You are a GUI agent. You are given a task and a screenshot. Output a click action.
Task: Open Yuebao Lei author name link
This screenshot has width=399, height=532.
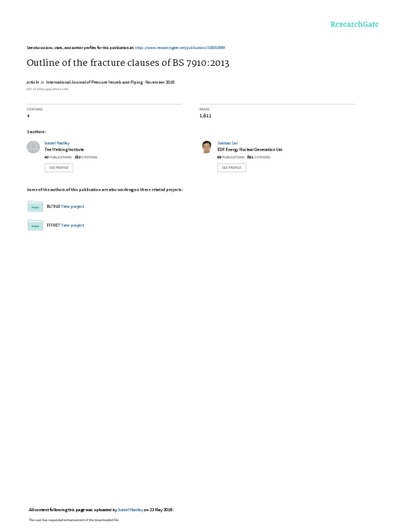coord(228,143)
